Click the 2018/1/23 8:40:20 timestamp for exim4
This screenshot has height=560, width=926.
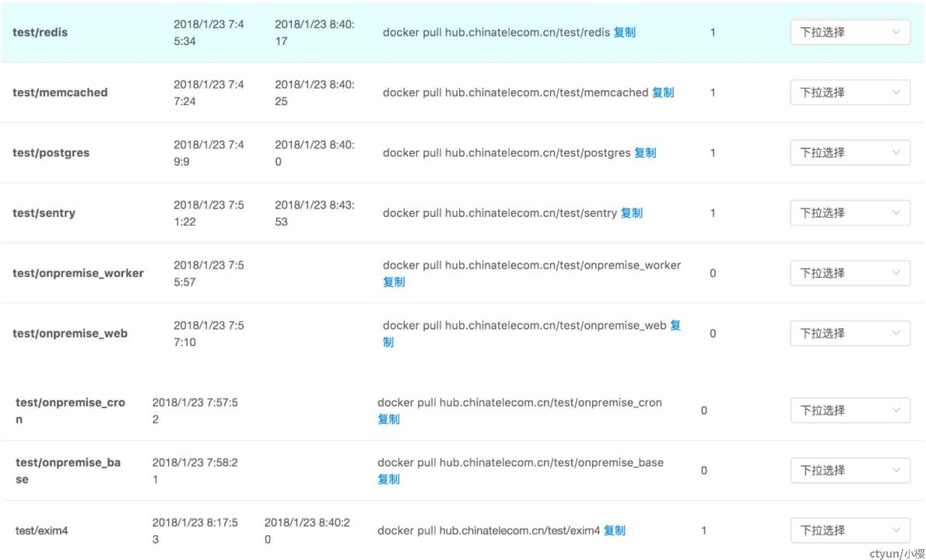point(307,531)
